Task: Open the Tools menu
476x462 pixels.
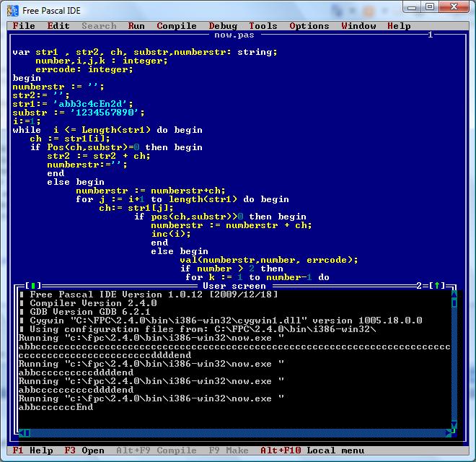Action: (x=263, y=26)
